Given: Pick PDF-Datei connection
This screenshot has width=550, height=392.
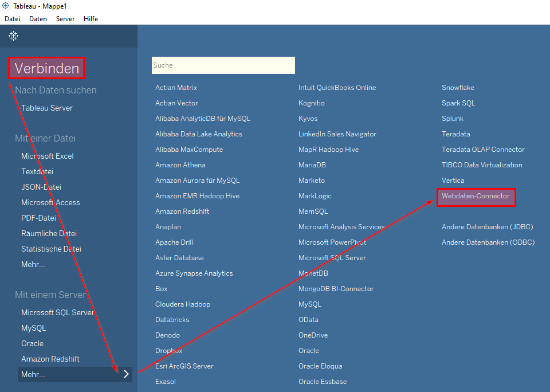Looking at the screenshot, I should click(38, 218).
